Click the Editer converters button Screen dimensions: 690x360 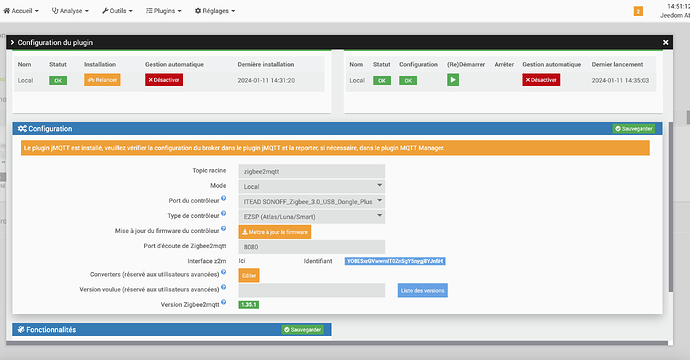249,276
